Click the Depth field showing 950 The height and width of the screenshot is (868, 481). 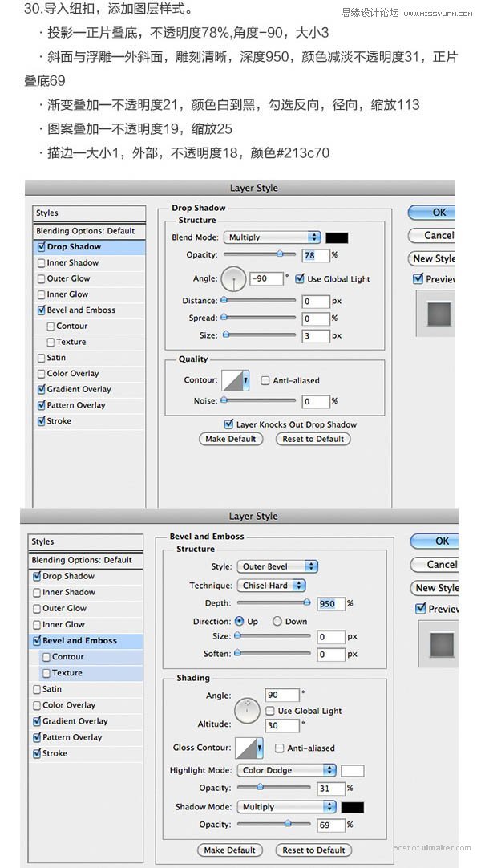pyautogui.click(x=331, y=603)
